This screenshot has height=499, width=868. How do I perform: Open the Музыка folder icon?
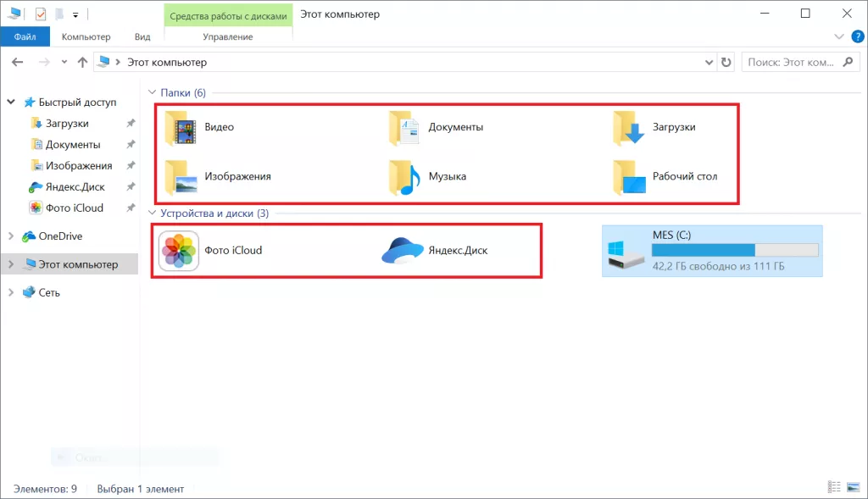point(404,177)
